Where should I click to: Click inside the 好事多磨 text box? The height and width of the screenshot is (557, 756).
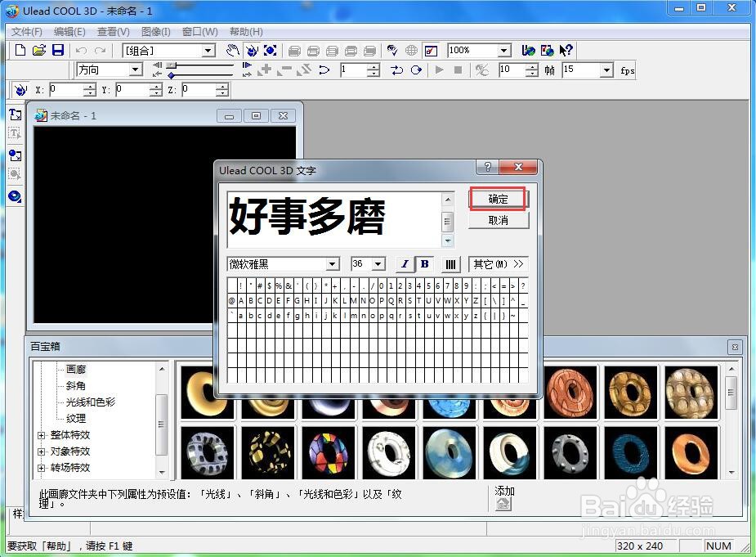click(333, 220)
